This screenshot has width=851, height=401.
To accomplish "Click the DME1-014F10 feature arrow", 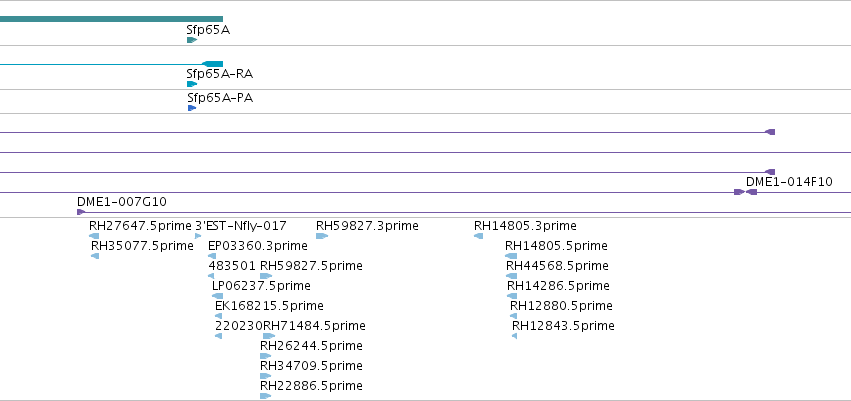I will (751, 192).
